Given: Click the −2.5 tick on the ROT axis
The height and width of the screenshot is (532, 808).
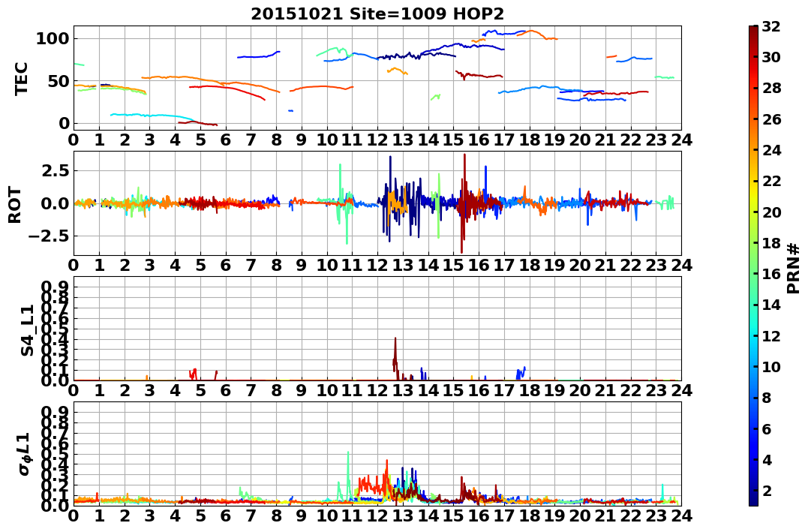Looking at the screenshot, I should click(x=49, y=236).
